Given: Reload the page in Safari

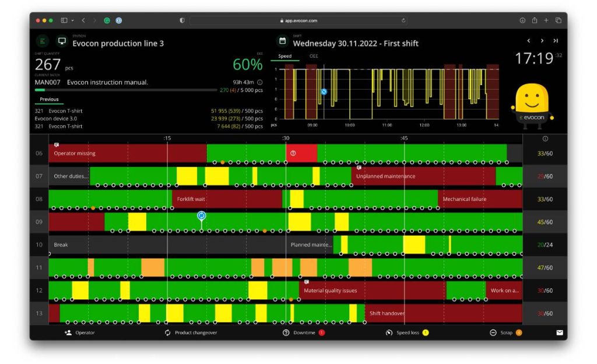Looking at the screenshot, I should click(403, 20).
